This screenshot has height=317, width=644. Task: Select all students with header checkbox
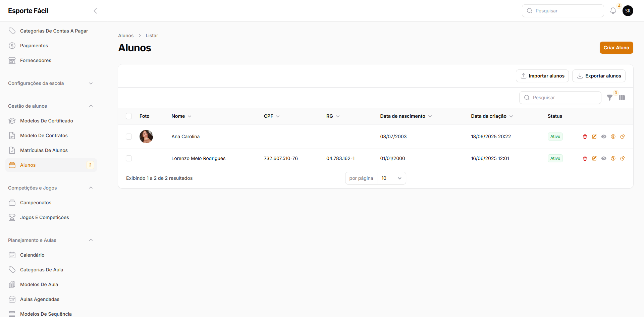click(129, 116)
